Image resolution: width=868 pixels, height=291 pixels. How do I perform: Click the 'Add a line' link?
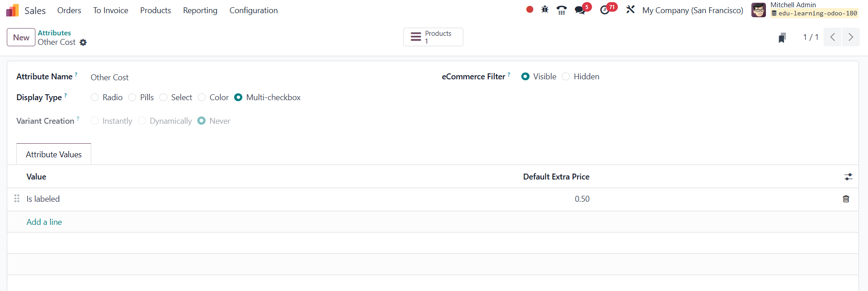point(44,222)
